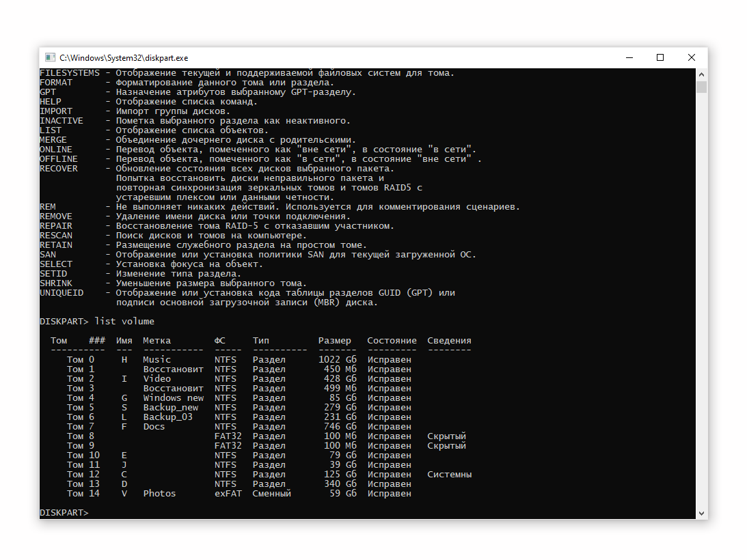The height and width of the screenshot is (560, 747).
Task: Click the 'list volume' command text
Action: click(124, 322)
